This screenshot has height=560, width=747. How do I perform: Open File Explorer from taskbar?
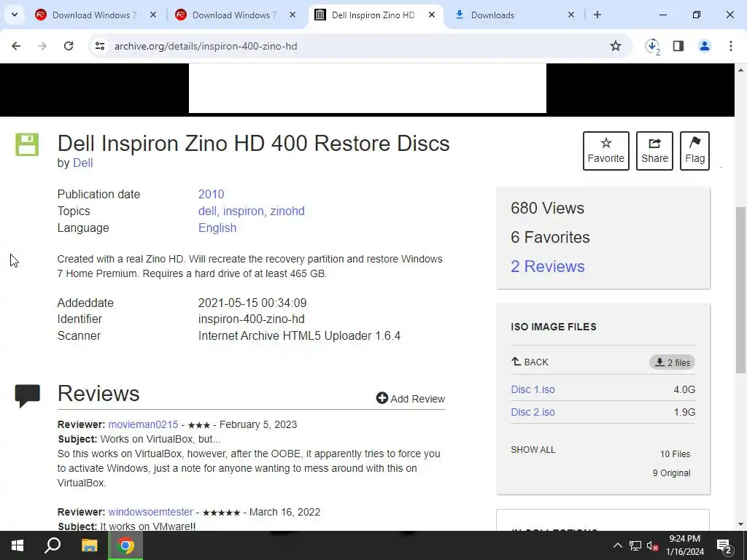click(89, 545)
